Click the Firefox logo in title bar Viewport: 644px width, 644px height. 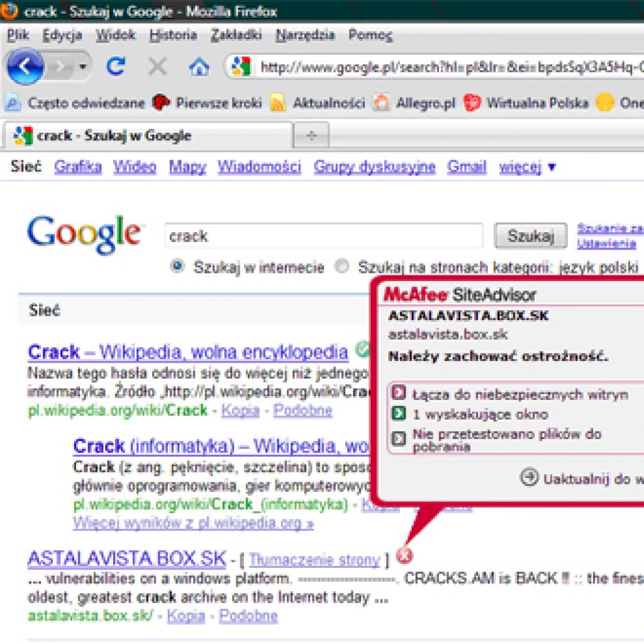(9, 11)
